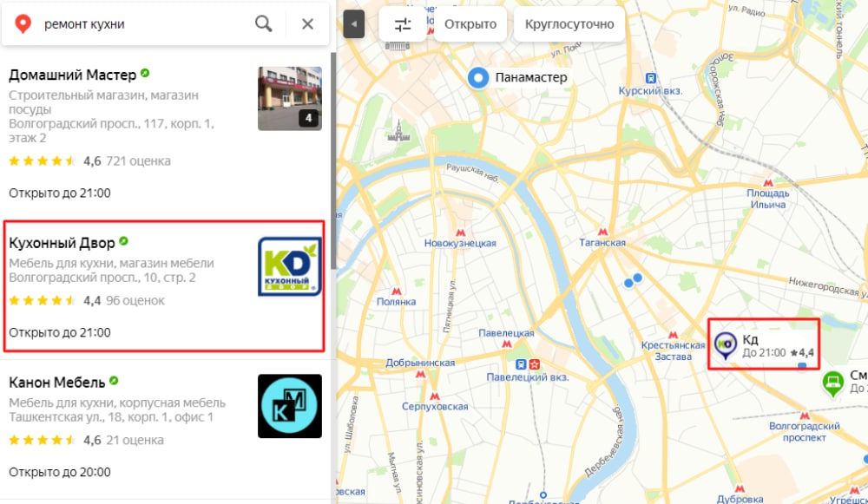The image size is (868, 504).
Task: Clear the search with the X button
Action: coord(308,23)
